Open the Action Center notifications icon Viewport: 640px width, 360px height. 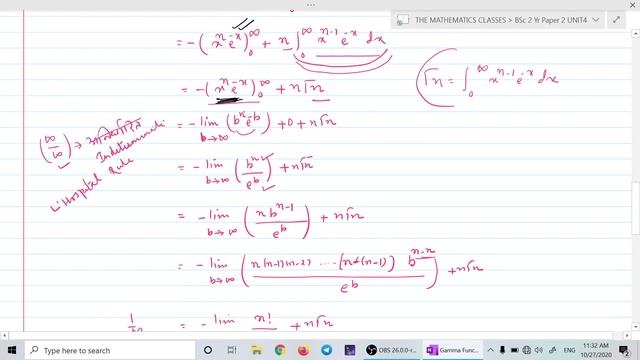pyautogui.click(x=624, y=350)
